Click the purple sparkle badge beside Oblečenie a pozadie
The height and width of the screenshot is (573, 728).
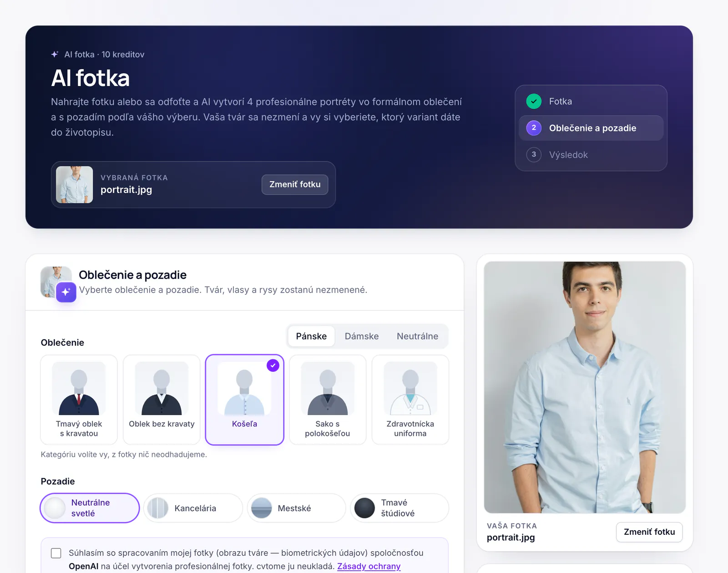66,292
